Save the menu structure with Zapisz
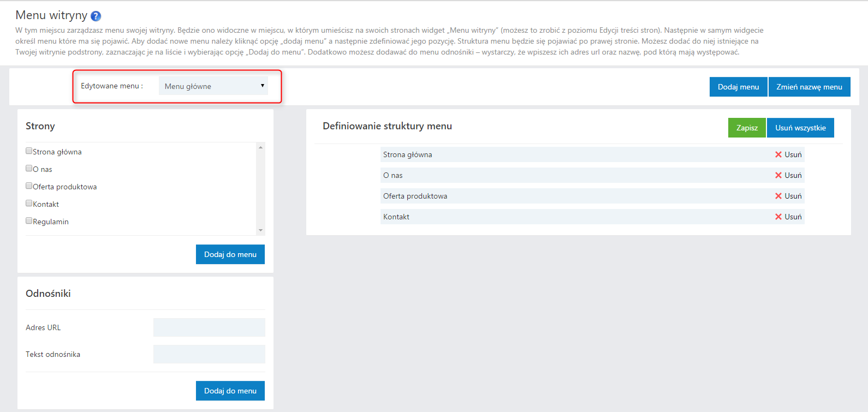The width and height of the screenshot is (868, 412). pyautogui.click(x=747, y=128)
